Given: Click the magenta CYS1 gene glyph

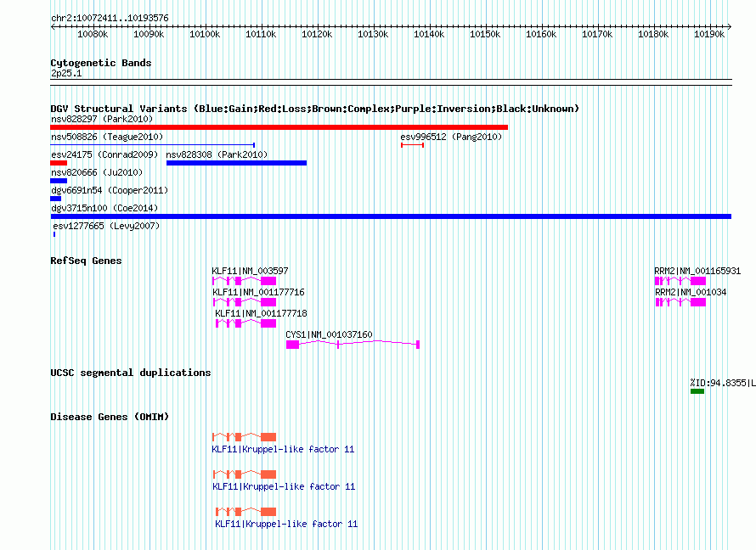Looking at the screenshot, I should pos(353,345).
